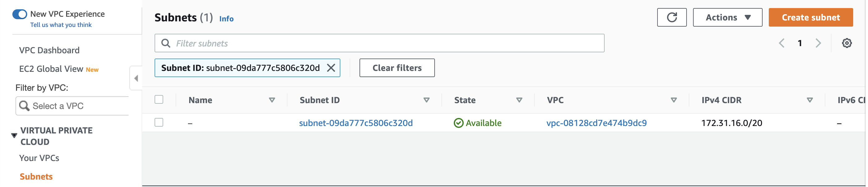Select the subnet-09da777c5806c320d row checkbox

tap(159, 123)
